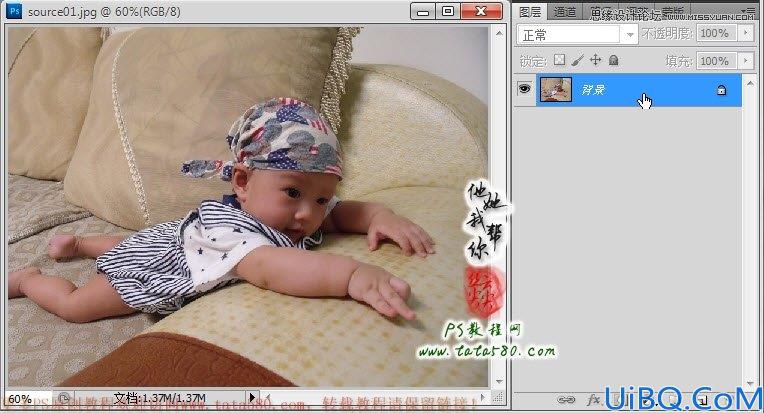Viewport: 764px width, 413px height.
Task: Click Layers panel scrollbar down arrow
Action: (749, 384)
